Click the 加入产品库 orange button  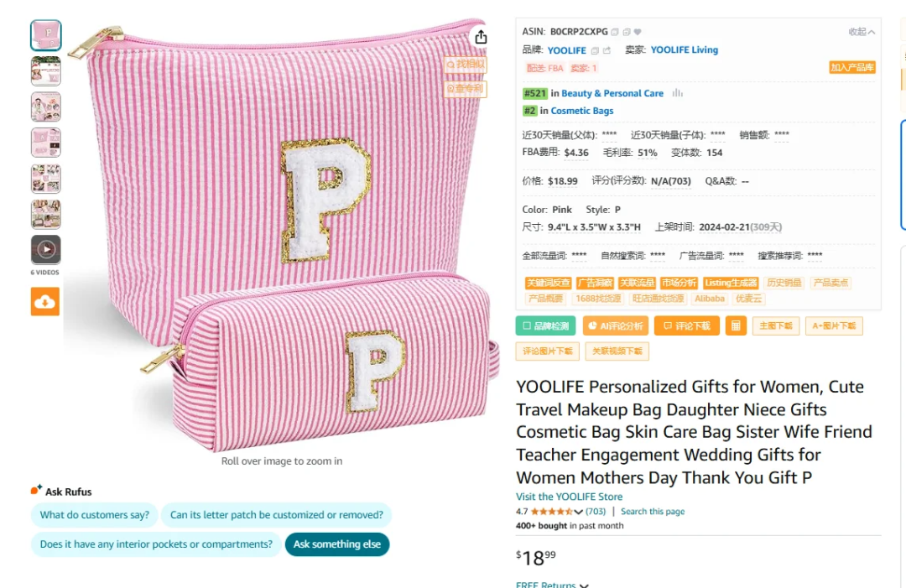click(x=852, y=68)
